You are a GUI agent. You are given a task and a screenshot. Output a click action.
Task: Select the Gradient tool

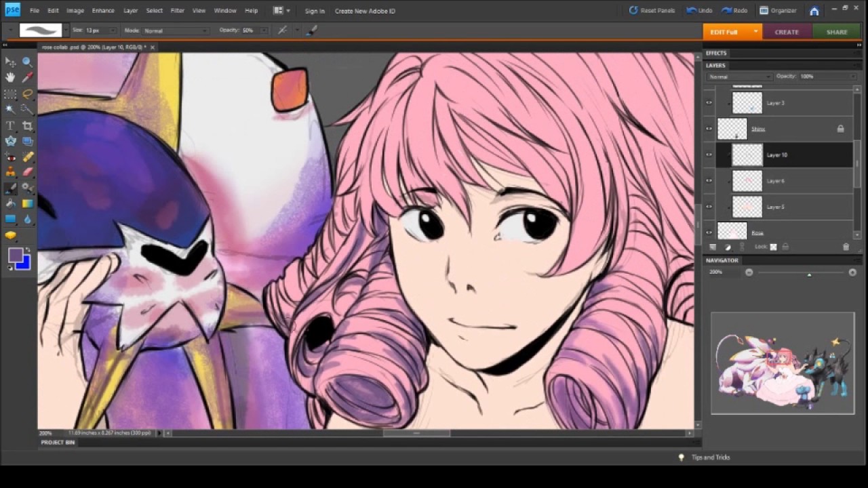click(27, 203)
